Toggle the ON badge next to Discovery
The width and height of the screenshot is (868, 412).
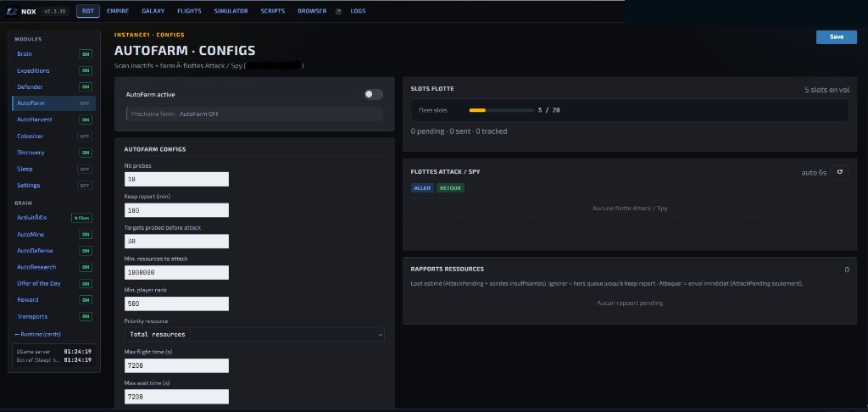(86, 153)
